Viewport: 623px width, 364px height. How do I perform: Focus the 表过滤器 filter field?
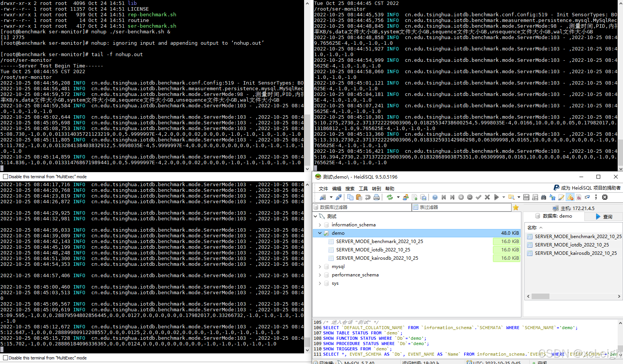point(461,207)
